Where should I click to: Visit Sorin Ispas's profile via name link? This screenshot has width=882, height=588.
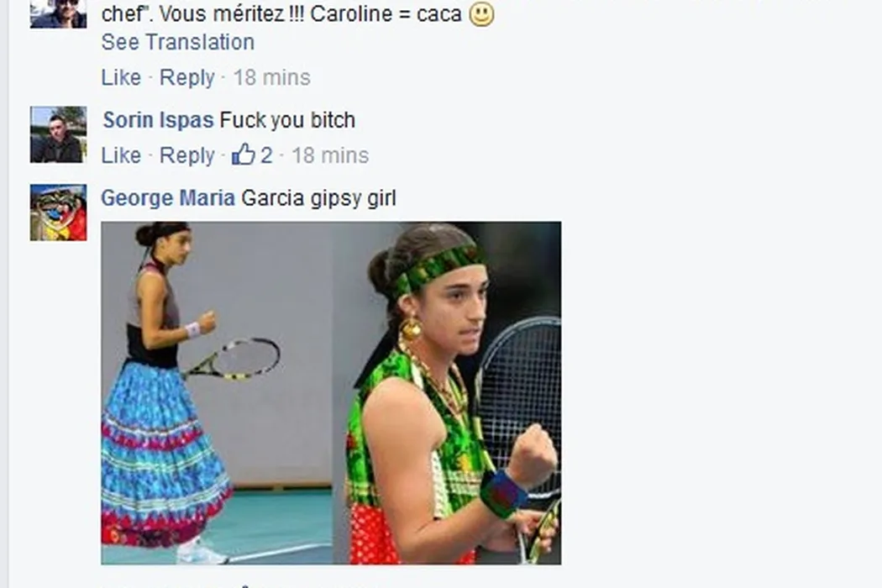pyautogui.click(x=159, y=120)
